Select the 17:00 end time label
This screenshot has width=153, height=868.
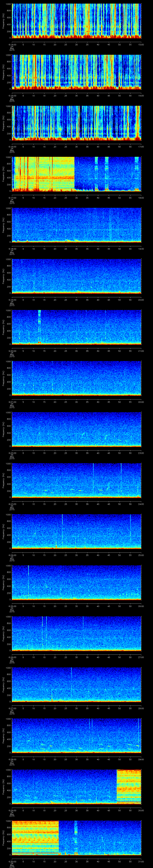click(x=141, y=146)
